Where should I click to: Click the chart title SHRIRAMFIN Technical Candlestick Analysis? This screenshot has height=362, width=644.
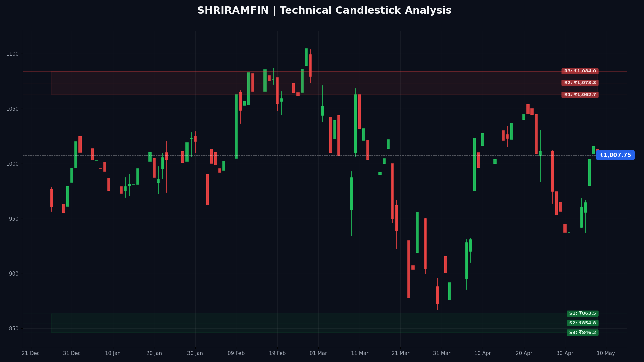point(324,11)
